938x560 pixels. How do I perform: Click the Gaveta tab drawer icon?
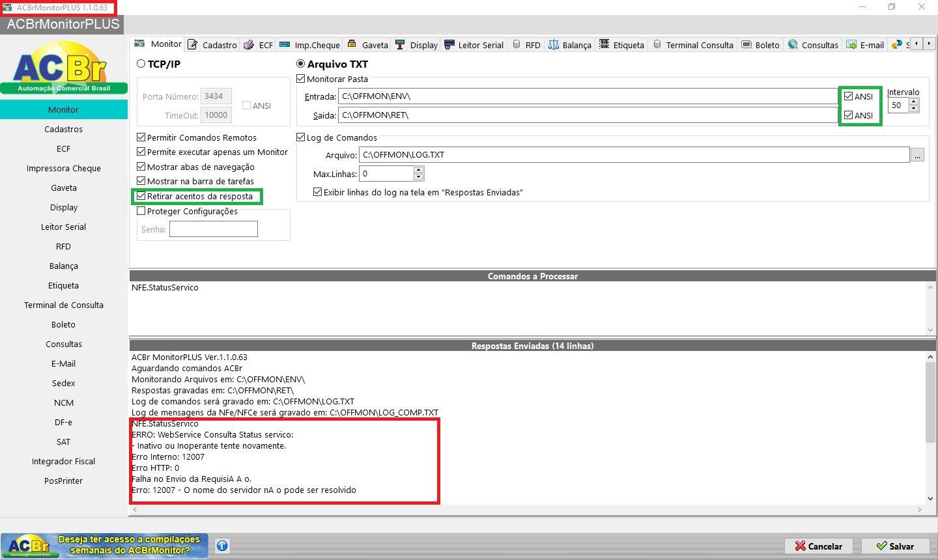coord(352,44)
